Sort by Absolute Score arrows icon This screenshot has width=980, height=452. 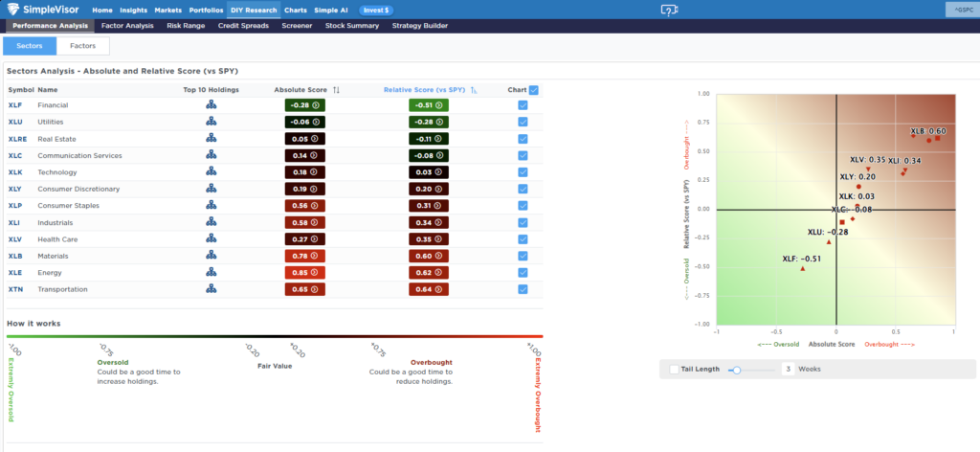[x=336, y=90]
